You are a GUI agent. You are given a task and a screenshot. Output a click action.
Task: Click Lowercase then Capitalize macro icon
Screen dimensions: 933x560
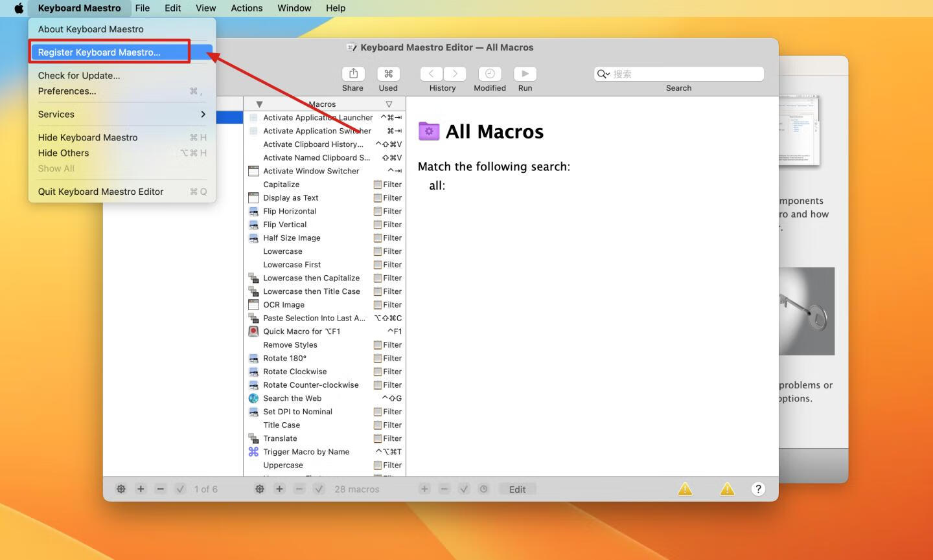coord(253,278)
